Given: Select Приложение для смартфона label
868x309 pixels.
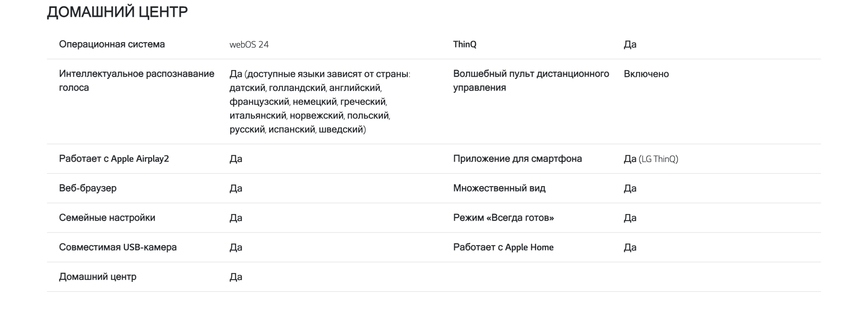Looking at the screenshot, I should coord(517,159).
